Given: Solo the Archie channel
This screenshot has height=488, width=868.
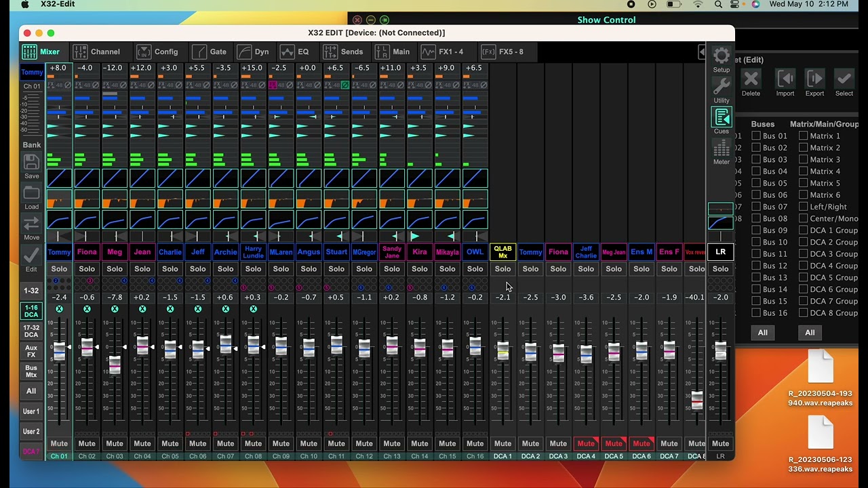Looking at the screenshot, I should coord(225,269).
